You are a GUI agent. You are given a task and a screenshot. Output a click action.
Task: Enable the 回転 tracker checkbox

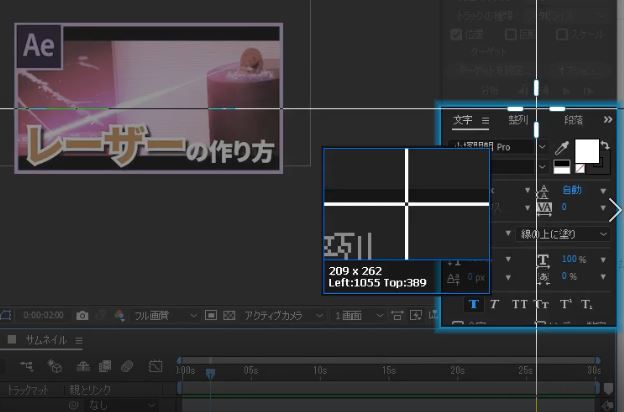tap(511, 34)
